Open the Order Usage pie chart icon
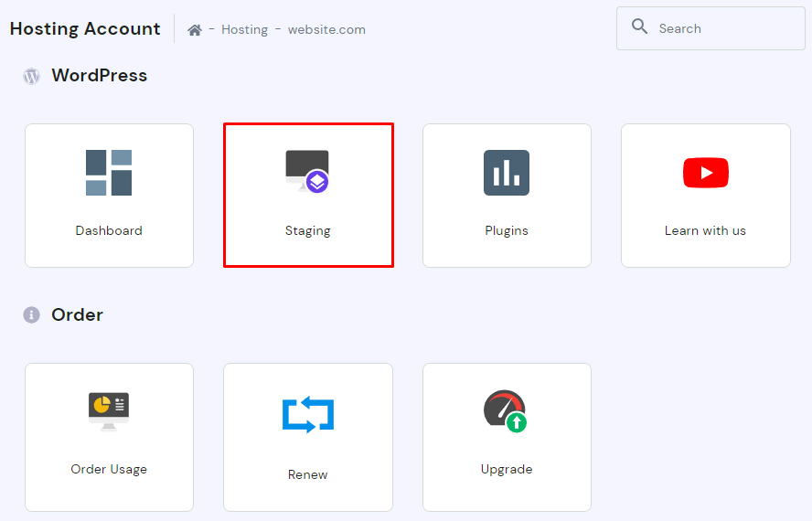Screen dimensions: 812x521 109,410
